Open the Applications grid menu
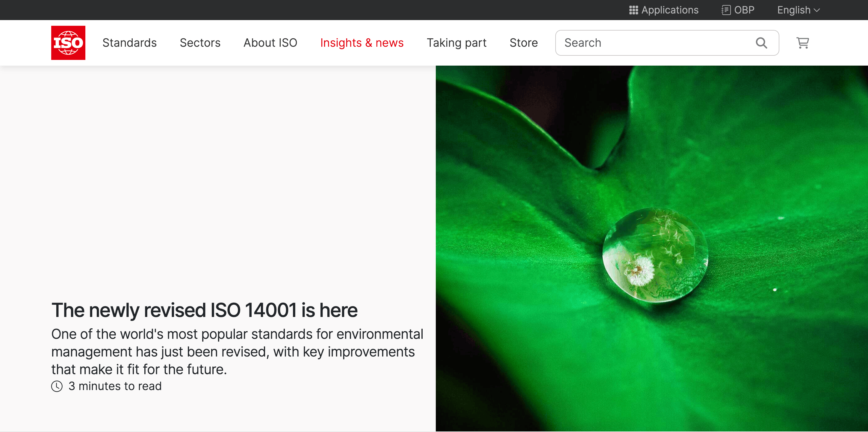This screenshot has height=432, width=868. (x=663, y=10)
